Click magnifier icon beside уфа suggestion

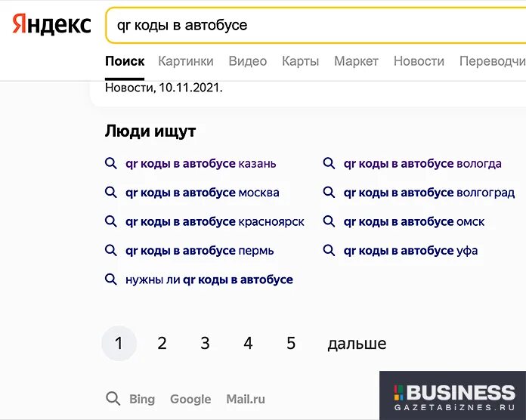coord(329,250)
